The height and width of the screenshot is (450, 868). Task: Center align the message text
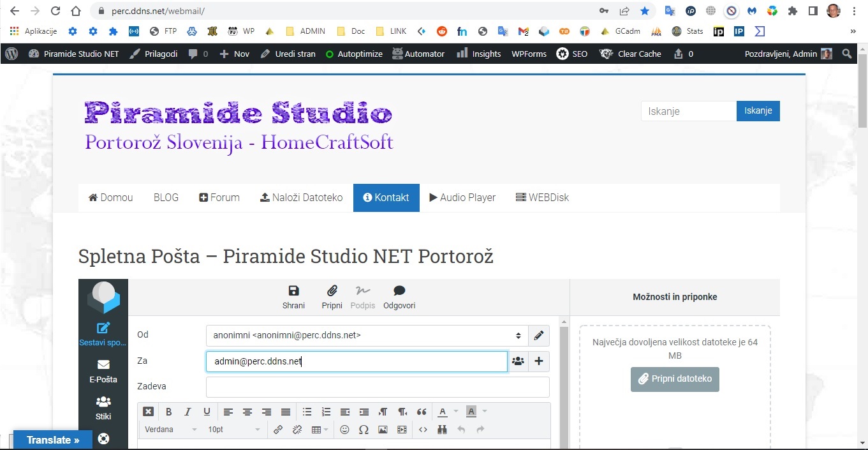point(247,412)
